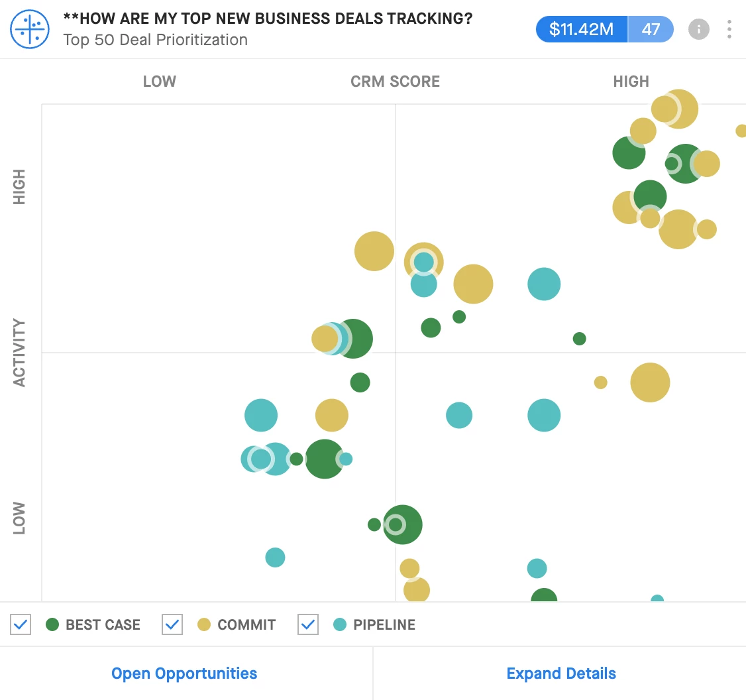Screen dimensions: 746x700
Task: Click the ACTIVITY vertical axis label
Action: coord(19,353)
